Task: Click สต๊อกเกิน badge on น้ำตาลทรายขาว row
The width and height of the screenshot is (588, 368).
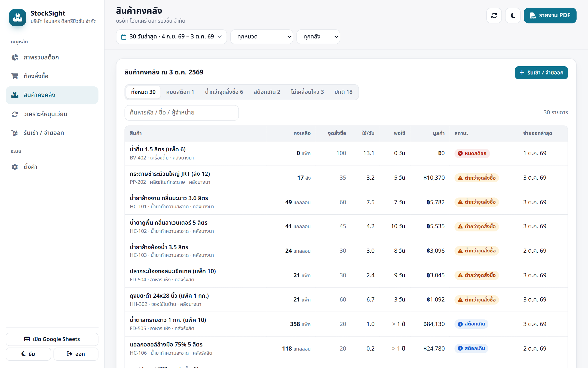Action: (x=471, y=324)
